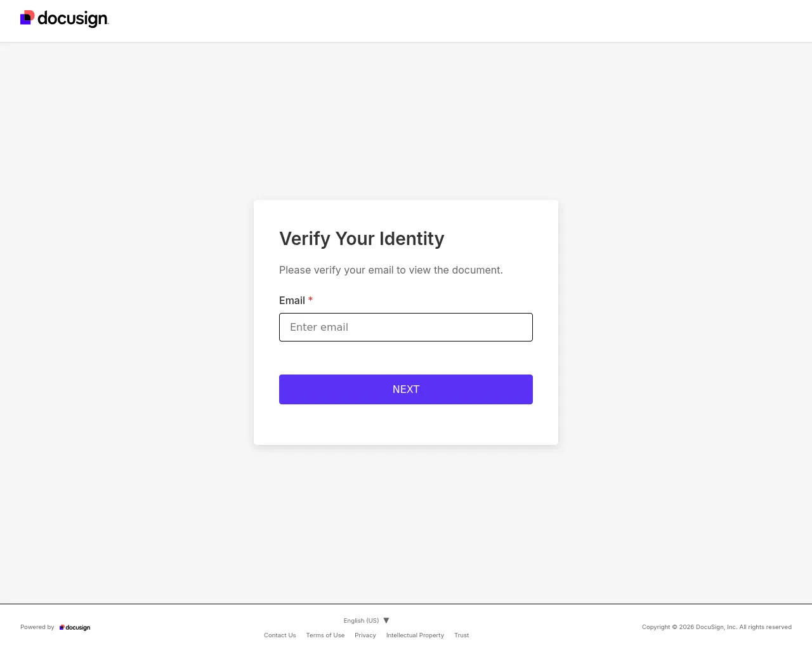The height and width of the screenshot is (650, 812).
Task: Click the Powered by text in footer
Action: pos(37,627)
